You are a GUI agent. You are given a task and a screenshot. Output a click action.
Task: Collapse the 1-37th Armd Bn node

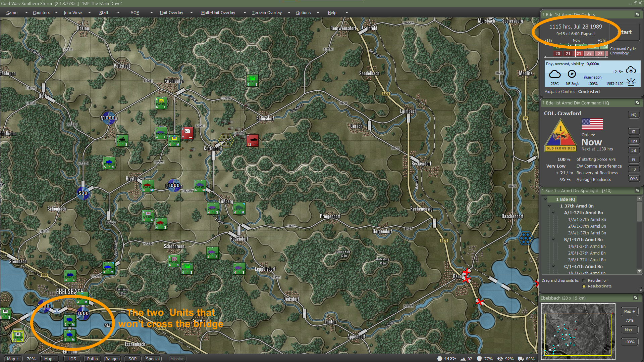click(x=549, y=206)
